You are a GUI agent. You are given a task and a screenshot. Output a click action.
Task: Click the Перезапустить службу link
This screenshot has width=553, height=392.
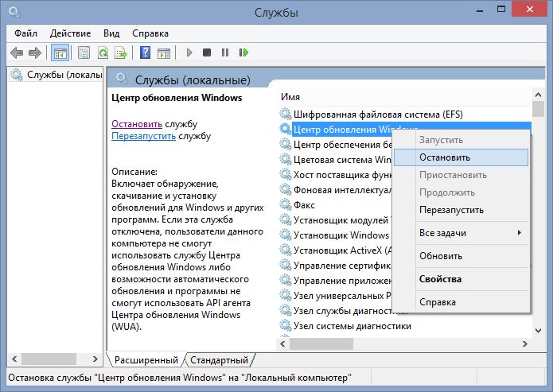pyautogui.click(x=143, y=136)
